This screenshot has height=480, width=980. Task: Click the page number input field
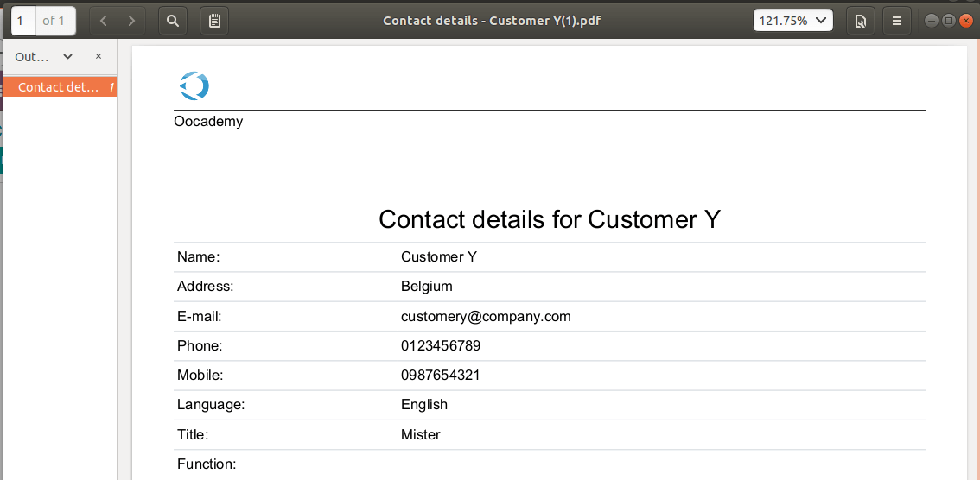(23, 22)
